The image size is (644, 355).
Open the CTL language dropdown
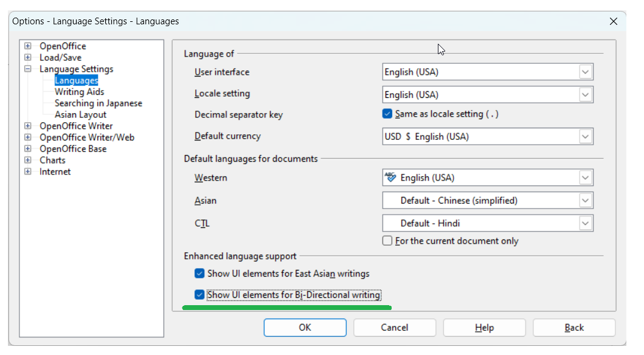[585, 223]
